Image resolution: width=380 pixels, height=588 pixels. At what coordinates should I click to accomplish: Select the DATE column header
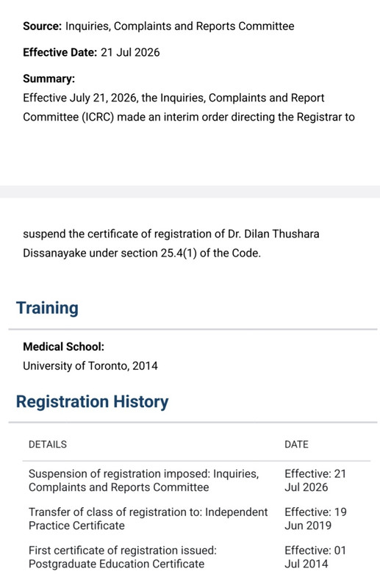(296, 445)
